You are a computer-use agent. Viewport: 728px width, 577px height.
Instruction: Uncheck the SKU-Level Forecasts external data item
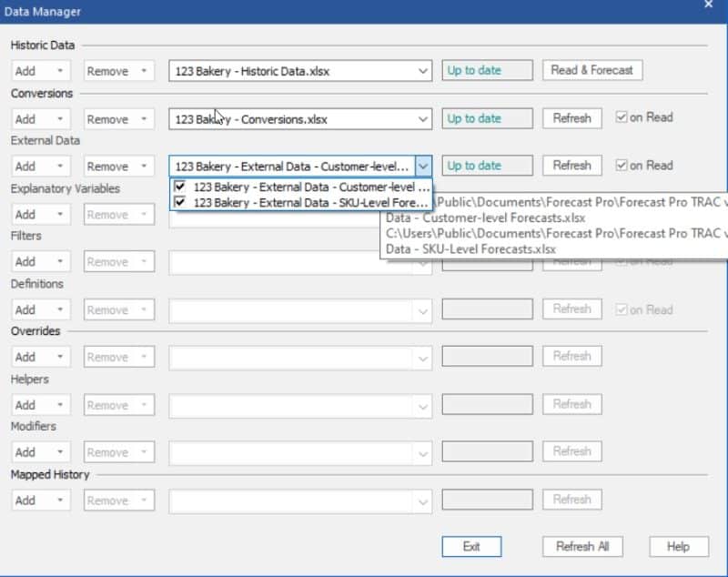179,202
